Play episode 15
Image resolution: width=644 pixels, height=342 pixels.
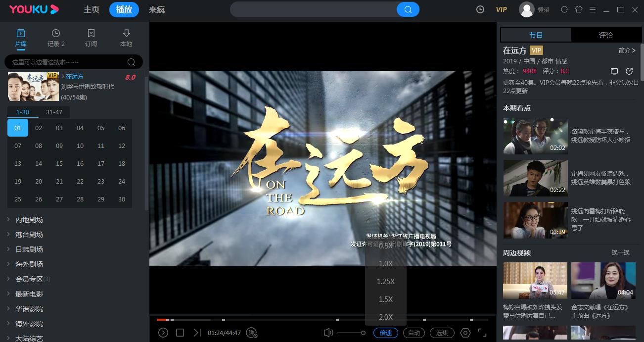coord(59,163)
